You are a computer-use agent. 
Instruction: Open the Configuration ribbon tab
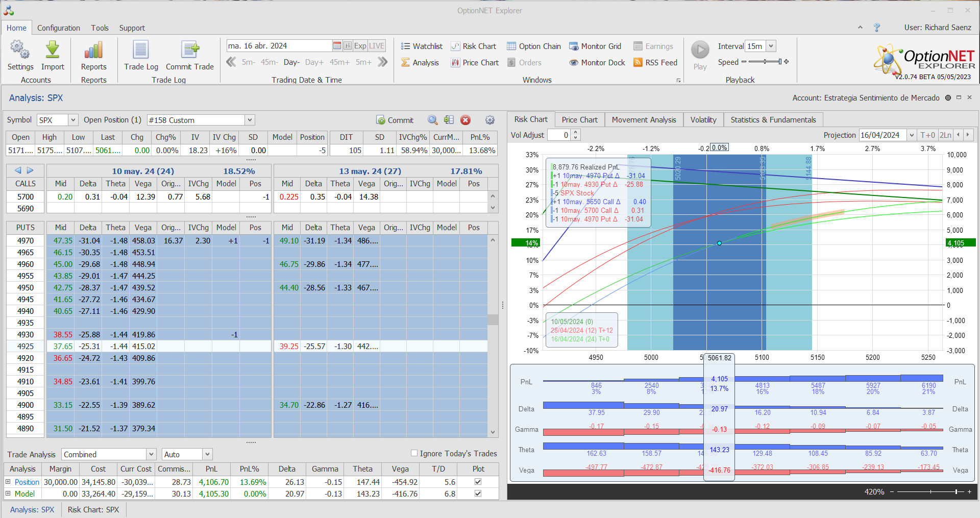click(58, 28)
